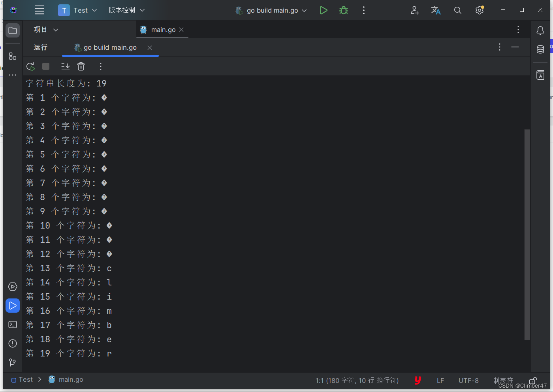Change LF line separator in status bar
Image resolution: width=553 pixels, height=392 pixels.
point(440,381)
